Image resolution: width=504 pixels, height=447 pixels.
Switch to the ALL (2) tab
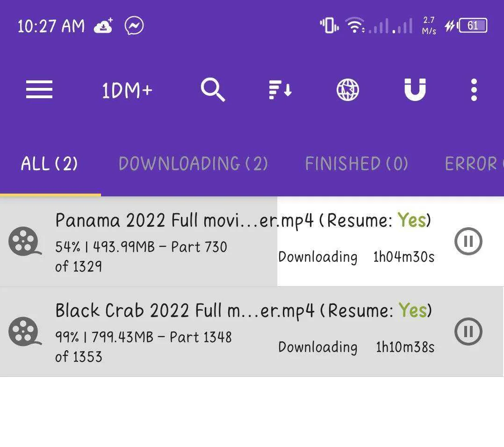pyautogui.click(x=49, y=164)
